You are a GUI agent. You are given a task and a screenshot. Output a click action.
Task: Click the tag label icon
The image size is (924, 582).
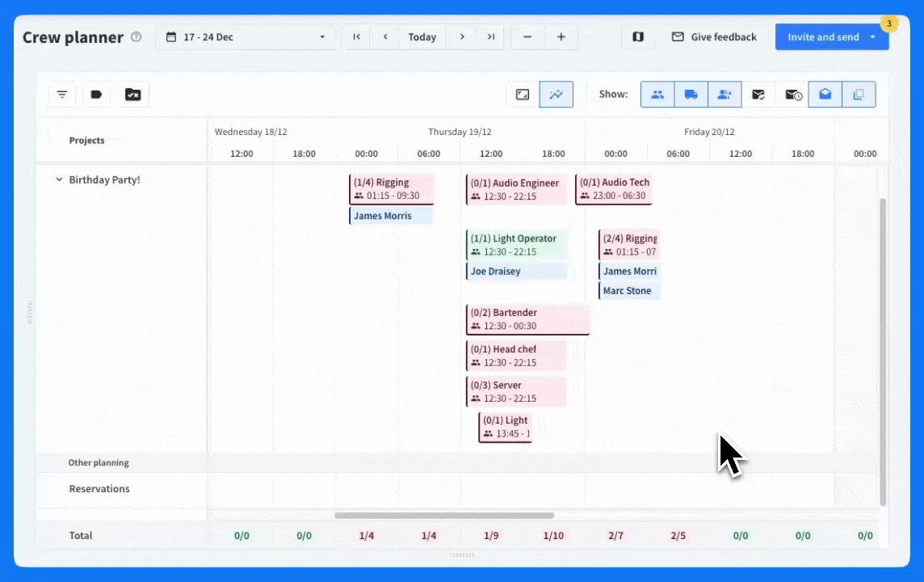(x=97, y=95)
